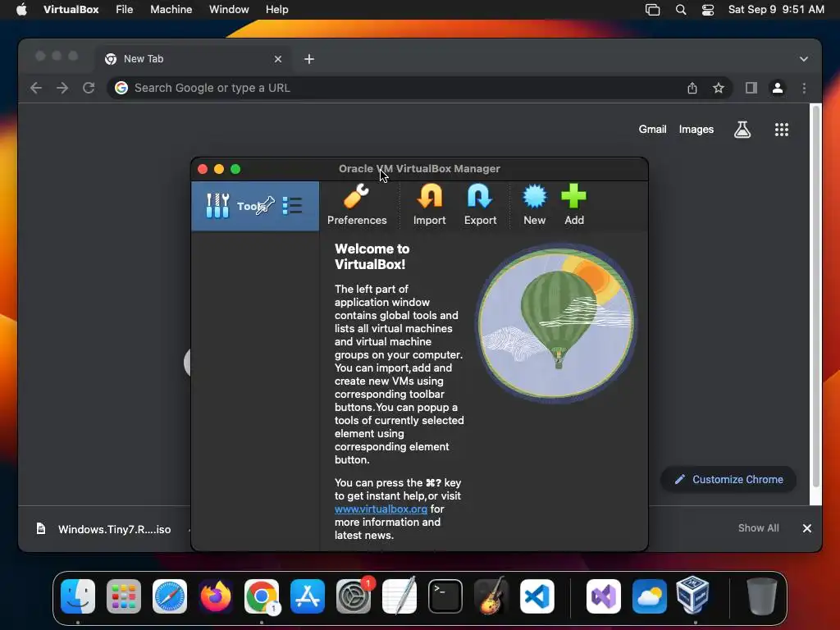Screen dimensions: 840x630
Task: Bookmark this page with star icon
Action: (x=719, y=88)
